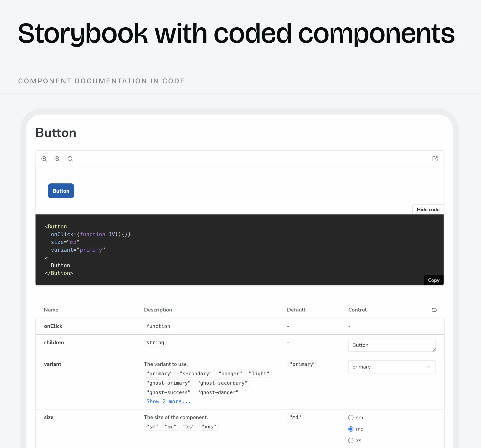Click the variant="primary" code line
Screen dimensions: 481x448
click(x=78, y=250)
